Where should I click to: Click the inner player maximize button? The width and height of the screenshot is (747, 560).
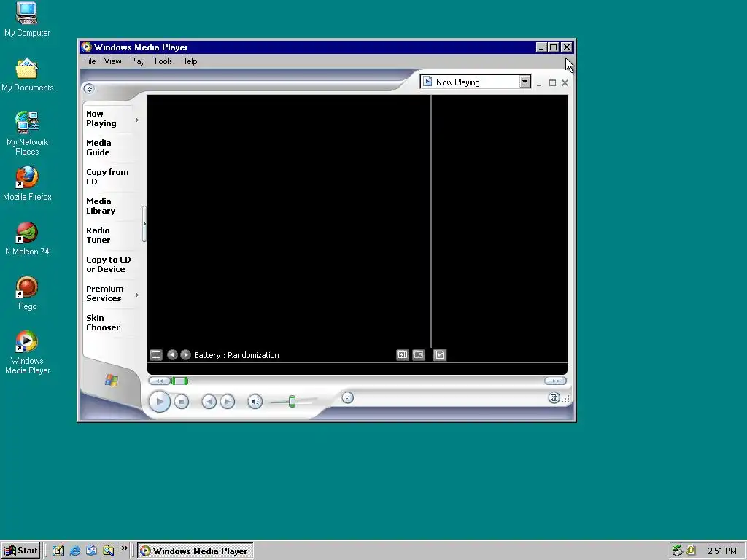click(x=553, y=83)
